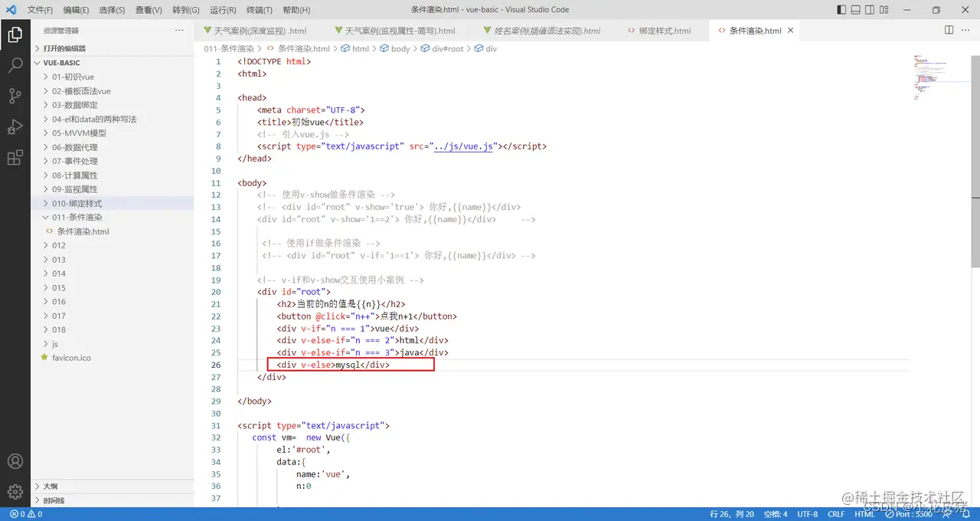Expand the 大纲 outline section
This screenshot has width=980, height=521.
[x=113, y=487]
